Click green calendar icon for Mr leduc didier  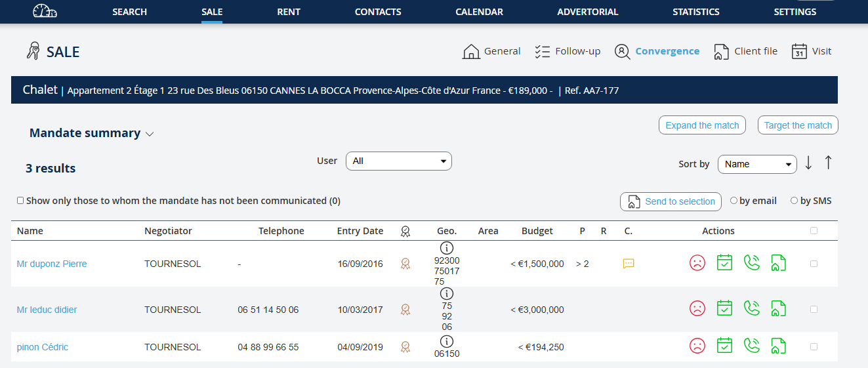tap(724, 308)
